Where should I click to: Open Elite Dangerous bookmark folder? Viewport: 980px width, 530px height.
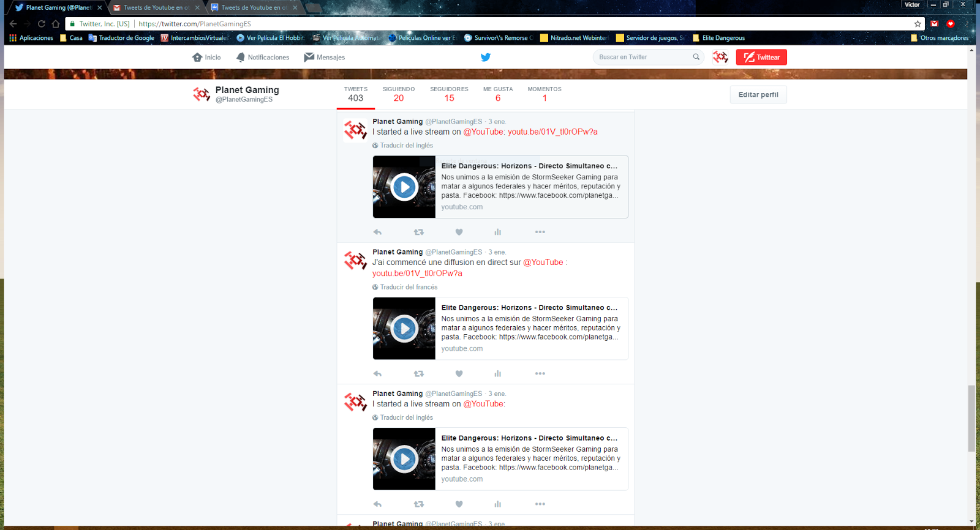tap(718, 38)
